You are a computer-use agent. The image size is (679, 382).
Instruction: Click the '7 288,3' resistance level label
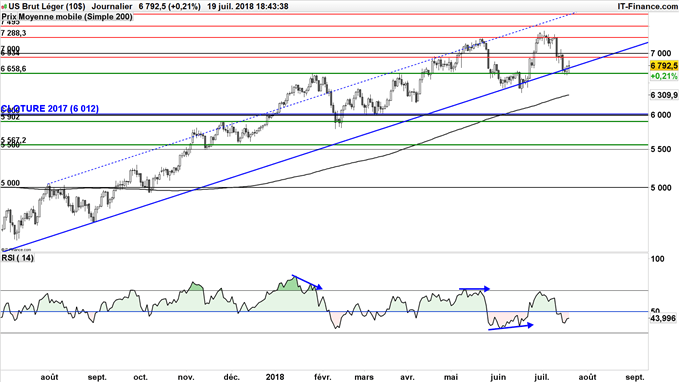(x=13, y=33)
